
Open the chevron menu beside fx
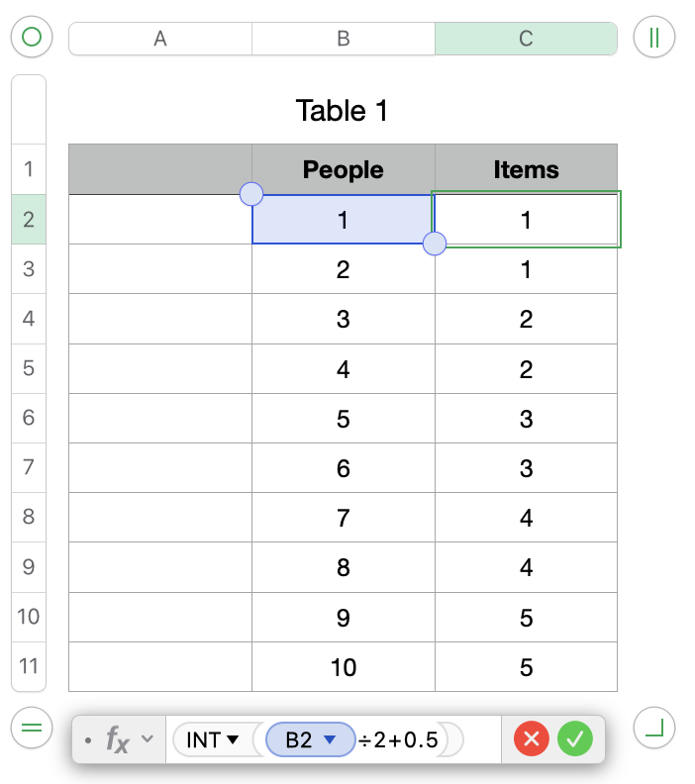coord(148,738)
